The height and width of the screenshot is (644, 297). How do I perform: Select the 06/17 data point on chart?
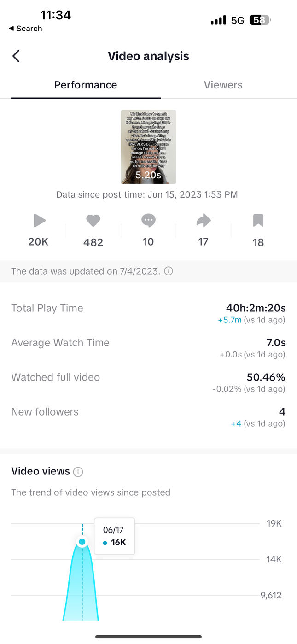pos(82,542)
